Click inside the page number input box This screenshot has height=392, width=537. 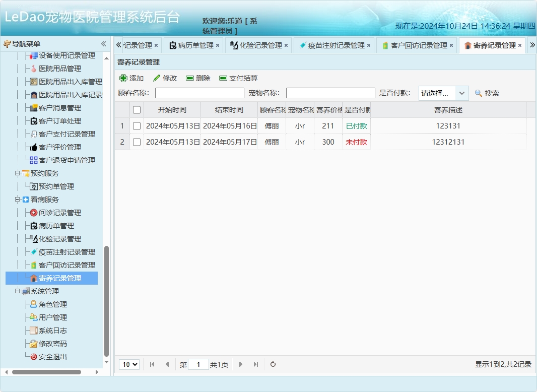tap(199, 364)
